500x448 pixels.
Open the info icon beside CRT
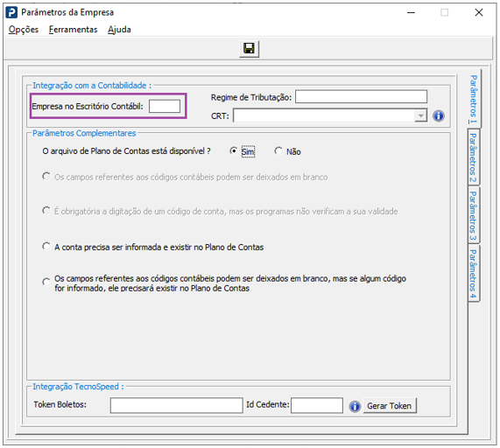click(439, 115)
